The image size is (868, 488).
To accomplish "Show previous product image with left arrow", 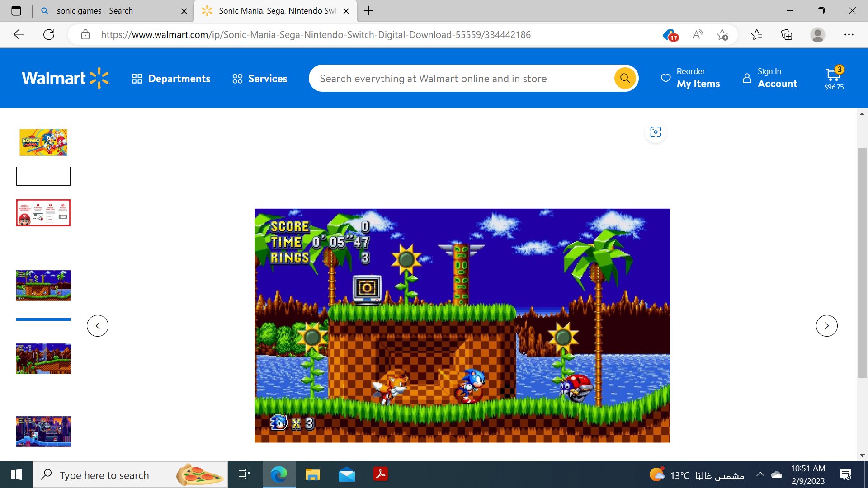I will coord(98,326).
